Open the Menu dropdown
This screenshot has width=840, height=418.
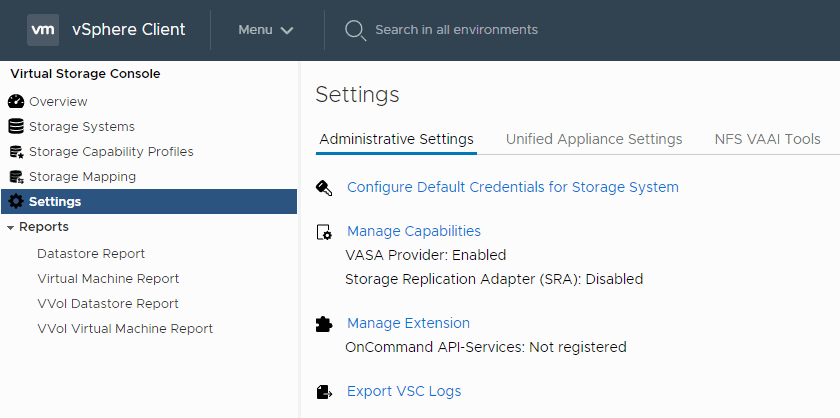coord(265,30)
